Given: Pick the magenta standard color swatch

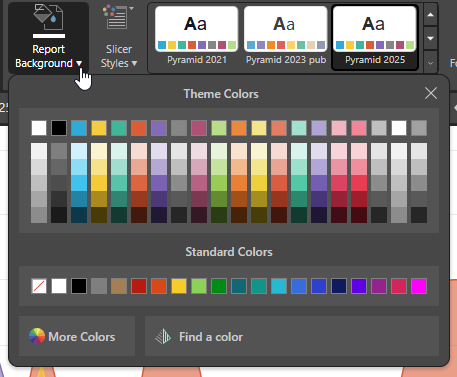Looking at the screenshot, I should click(x=419, y=286).
